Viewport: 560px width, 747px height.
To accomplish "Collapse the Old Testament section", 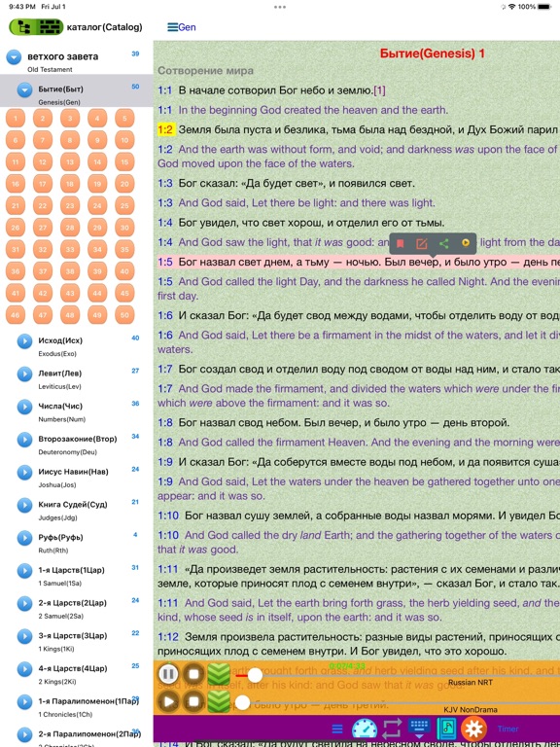I will point(14,57).
